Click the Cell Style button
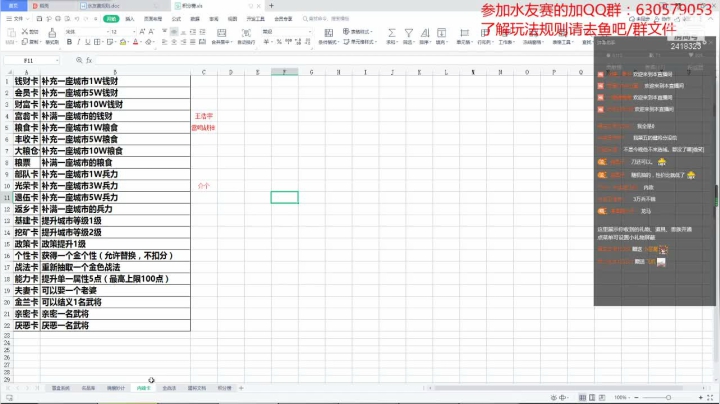 coord(360,42)
